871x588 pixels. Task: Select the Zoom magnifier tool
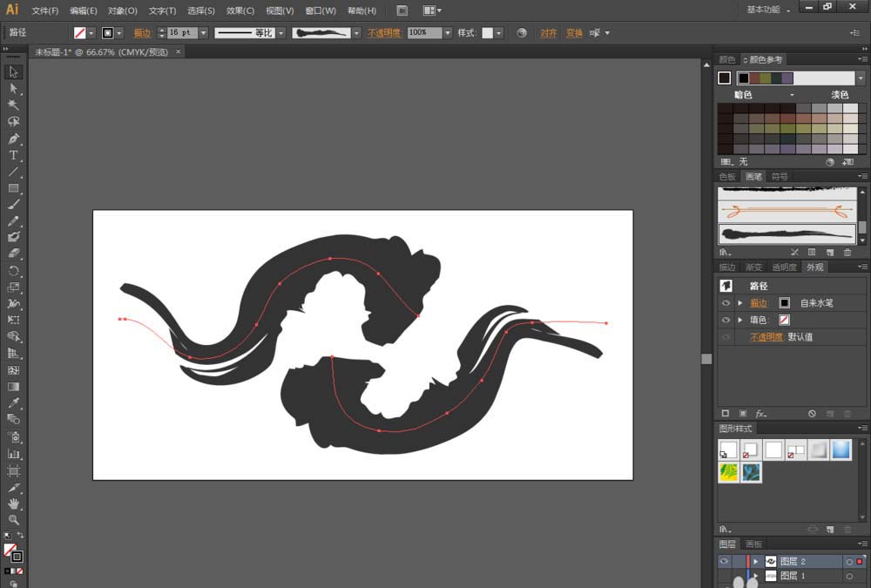[x=13, y=520]
